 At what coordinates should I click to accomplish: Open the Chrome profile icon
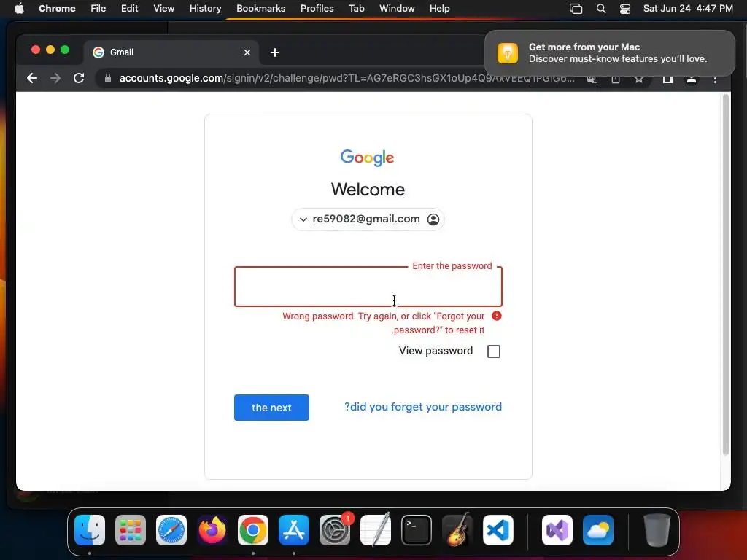pos(692,79)
